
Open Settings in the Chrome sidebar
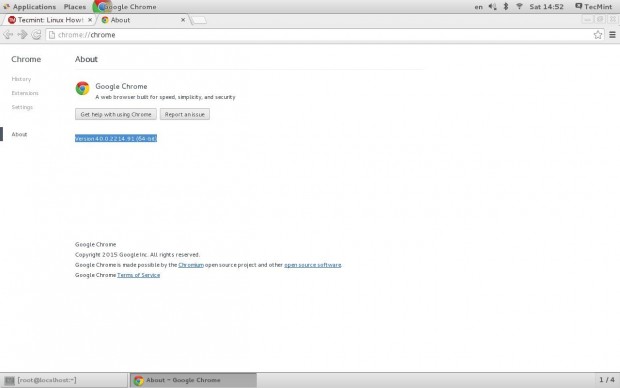22,107
